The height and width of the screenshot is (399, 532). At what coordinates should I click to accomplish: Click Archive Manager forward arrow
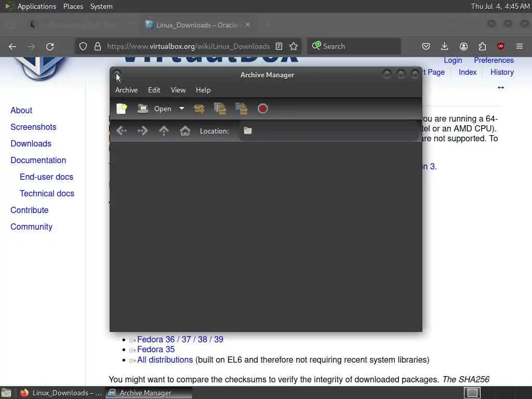tap(143, 130)
